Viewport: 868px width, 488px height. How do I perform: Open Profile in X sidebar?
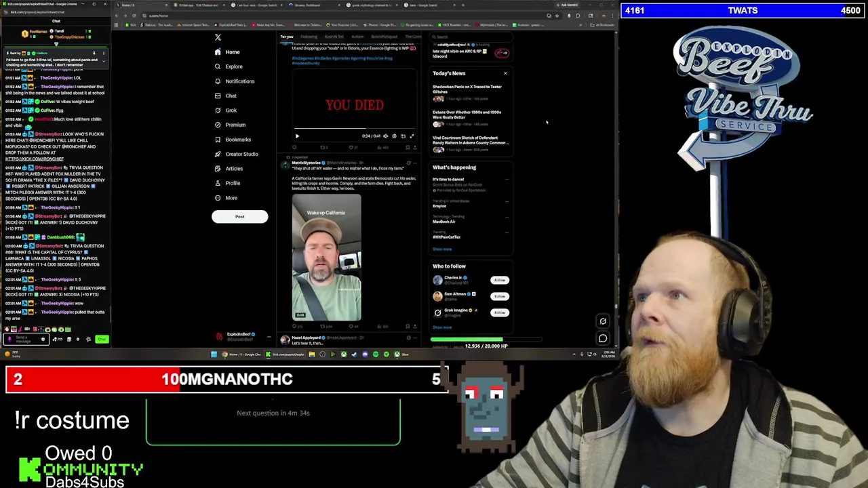[x=227, y=183]
